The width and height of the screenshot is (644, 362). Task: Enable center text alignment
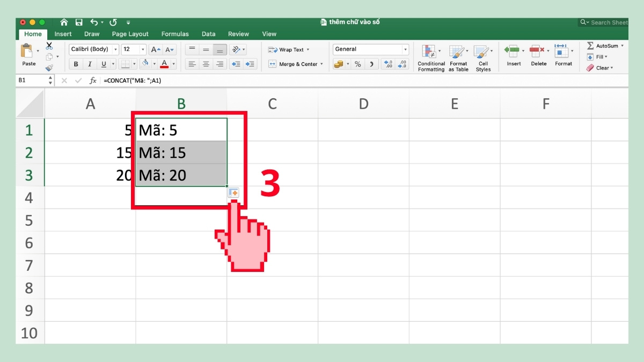coord(206,64)
